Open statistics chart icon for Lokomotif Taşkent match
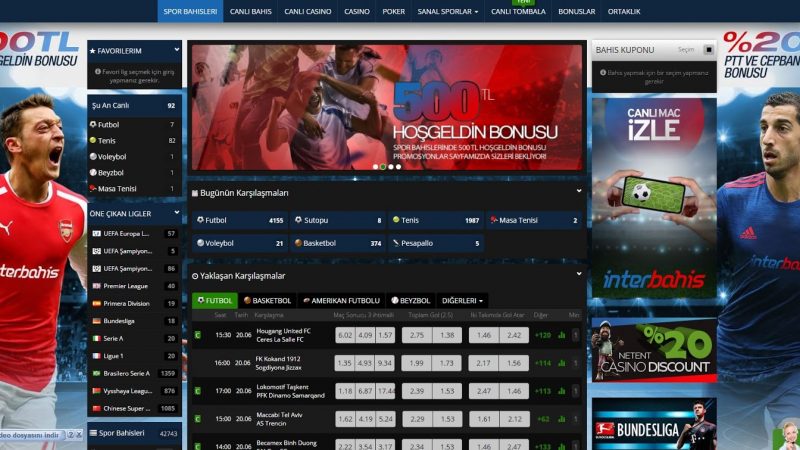 pyautogui.click(x=562, y=391)
